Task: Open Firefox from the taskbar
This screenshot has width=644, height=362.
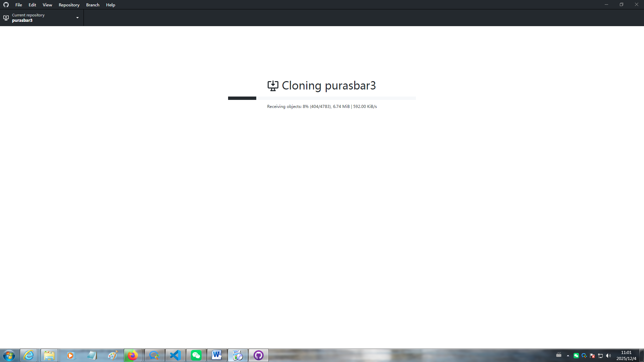Action: tap(133, 355)
